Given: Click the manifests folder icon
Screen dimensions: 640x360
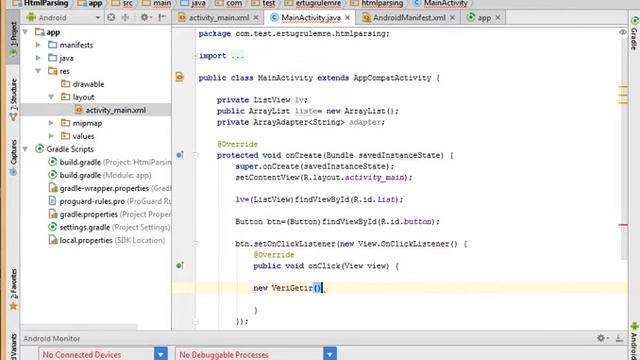Looking at the screenshot, I should coord(53,45).
